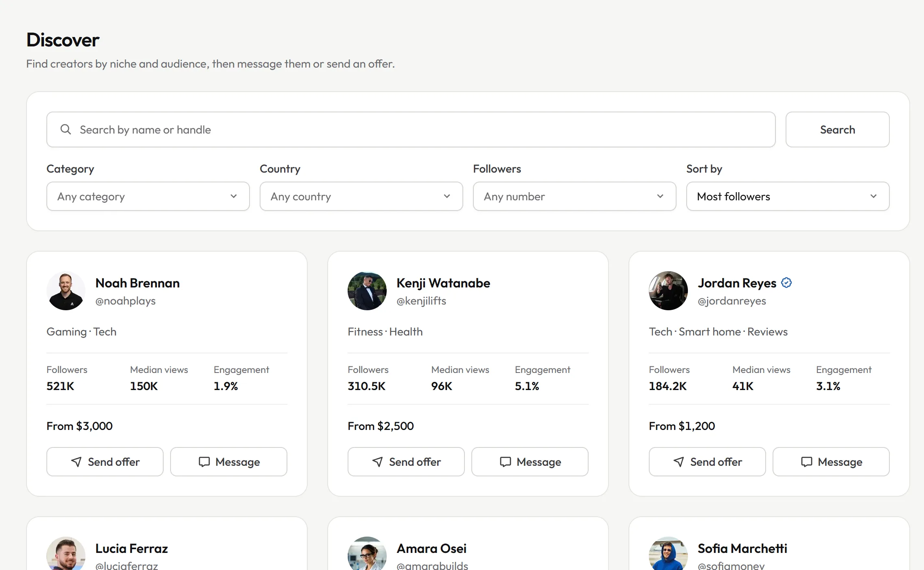This screenshot has width=924, height=570.
Task: Click Lucia Ferraz's avatar
Action: pyautogui.click(x=66, y=553)
